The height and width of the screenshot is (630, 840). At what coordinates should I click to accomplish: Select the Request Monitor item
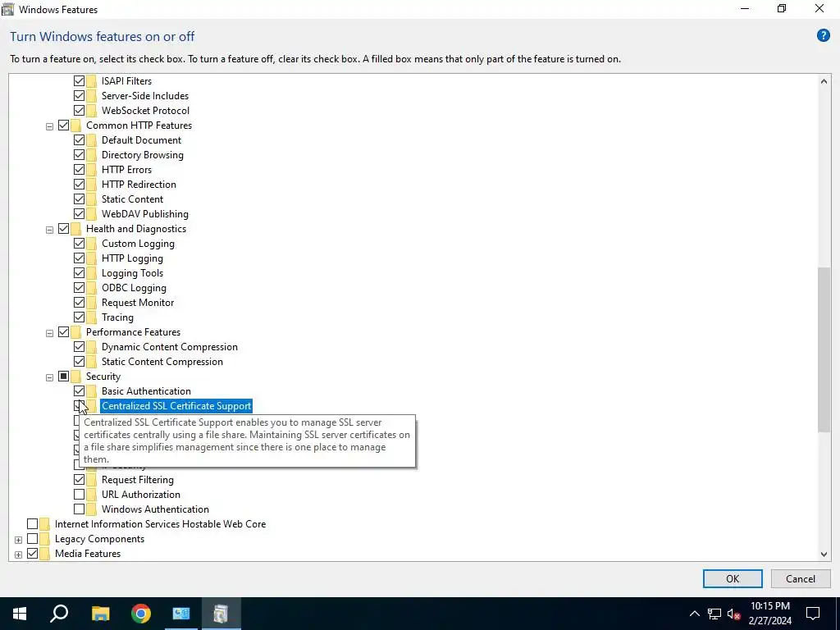click(138, 303)
